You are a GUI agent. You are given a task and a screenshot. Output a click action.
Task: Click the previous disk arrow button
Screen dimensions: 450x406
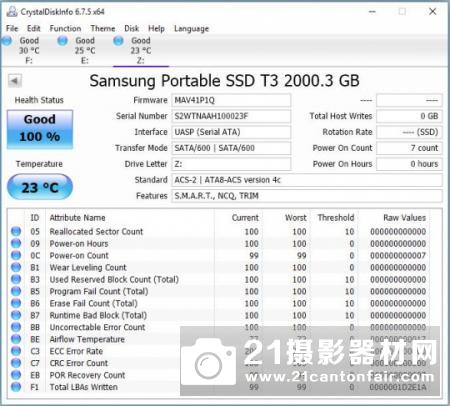(14, 80)
